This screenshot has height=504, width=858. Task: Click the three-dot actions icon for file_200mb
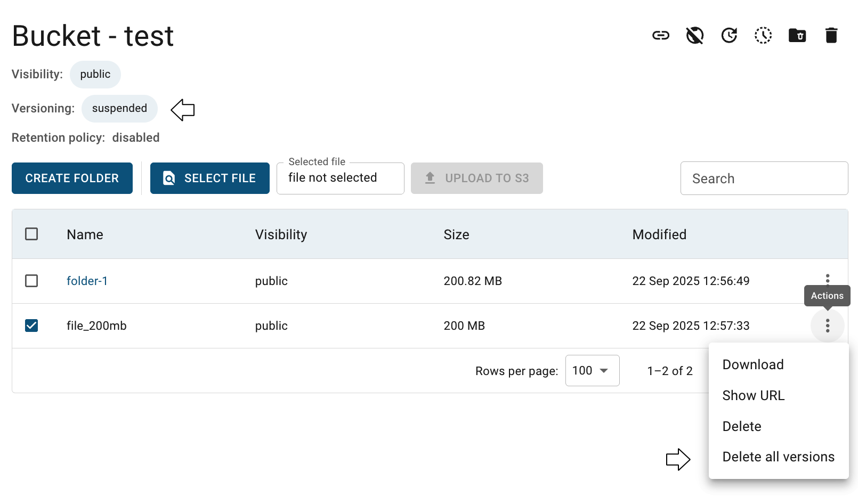828,326
